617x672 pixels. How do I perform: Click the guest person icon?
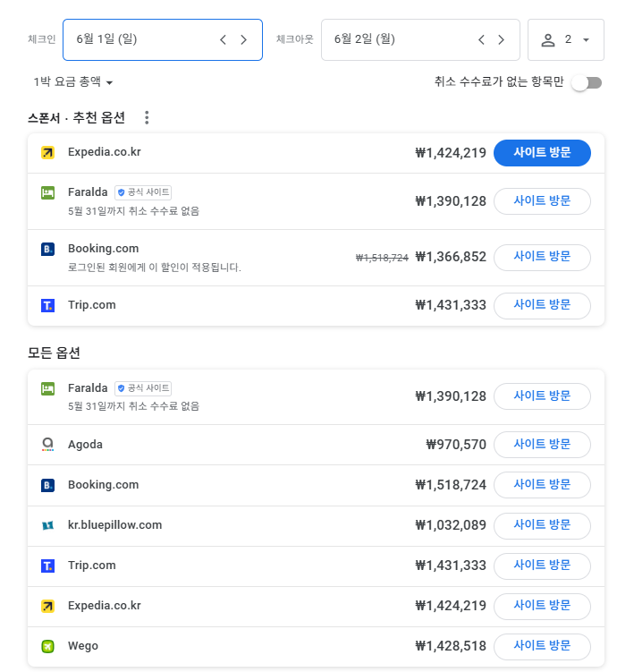tap(548, 40)
